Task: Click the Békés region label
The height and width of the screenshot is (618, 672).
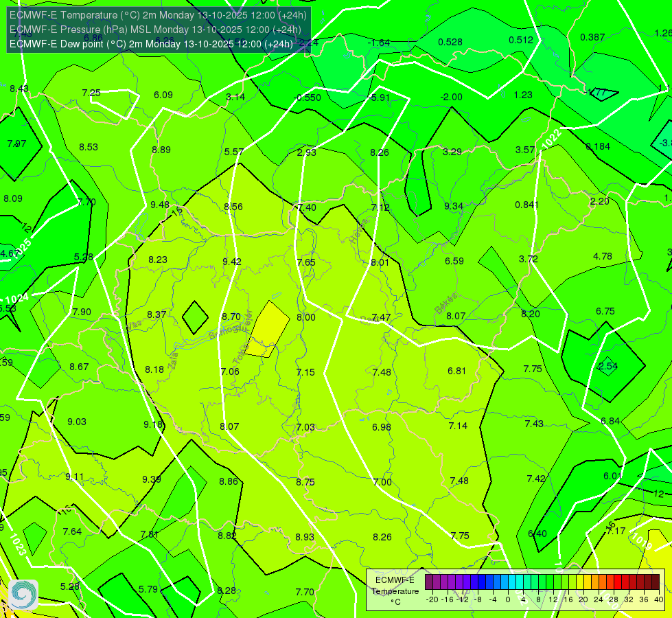Action: coord(446,304)
